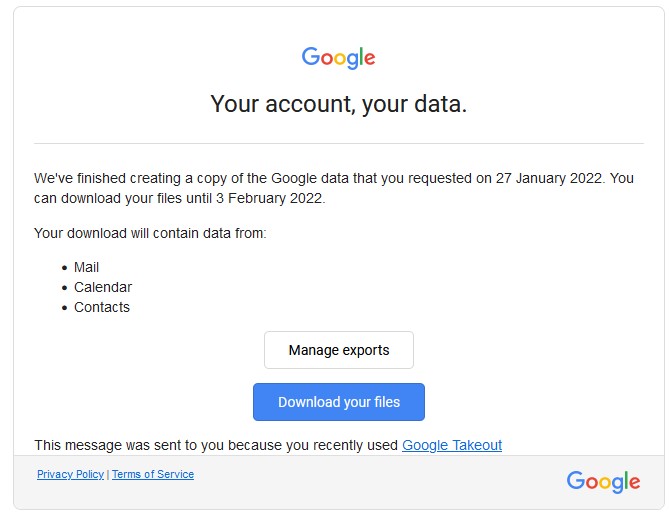Click the Contacts list item
The height and width of the screenshot is (517, 670).
pos(102,307)
